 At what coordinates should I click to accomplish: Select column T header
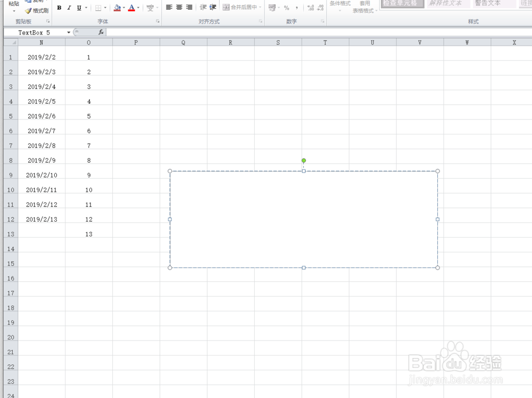[x=325, y=43]
